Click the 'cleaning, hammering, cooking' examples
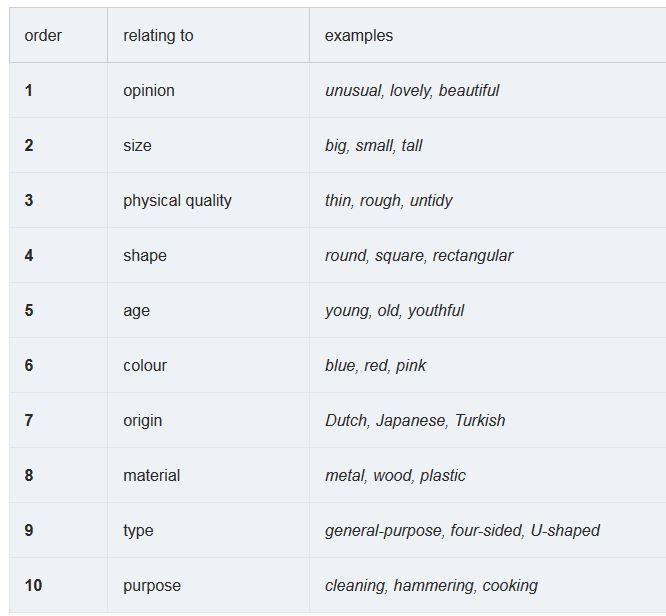 pyautogui.click(x=431, y=586)
